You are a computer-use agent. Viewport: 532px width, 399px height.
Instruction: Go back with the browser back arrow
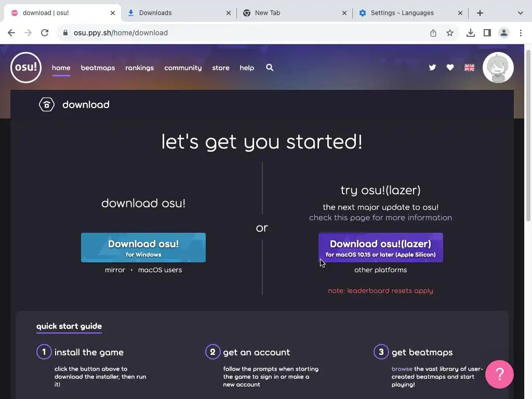pyautogui.click(x=11, y=33)
